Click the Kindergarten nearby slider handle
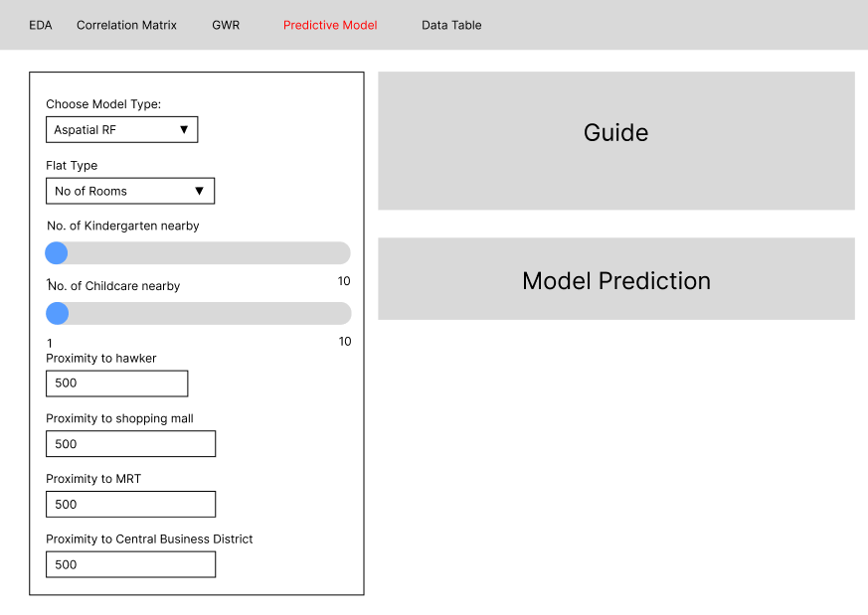The width and height of the screenshot is (868, 615). pyautogui.click(x=57, y=253)
